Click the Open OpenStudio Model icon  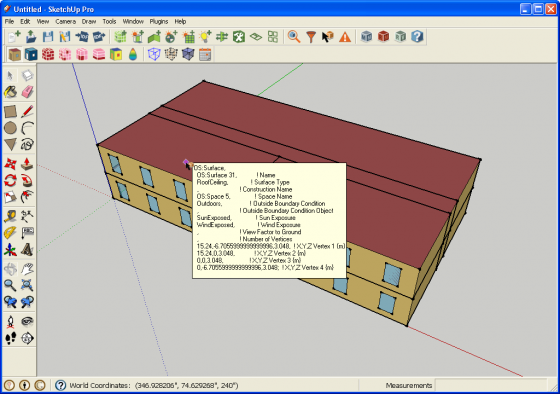tap(31, 37)
